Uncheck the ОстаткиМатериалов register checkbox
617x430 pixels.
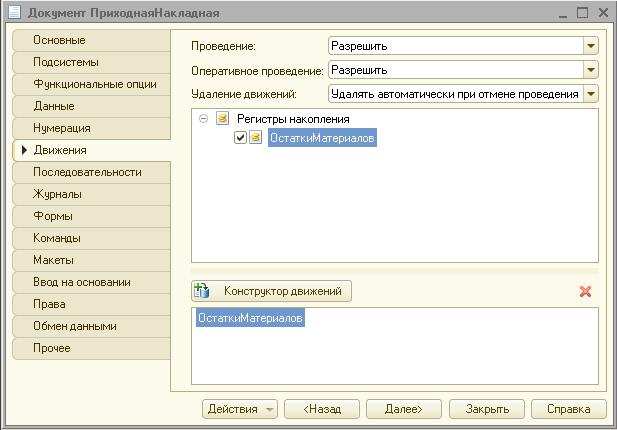(240, 137)
